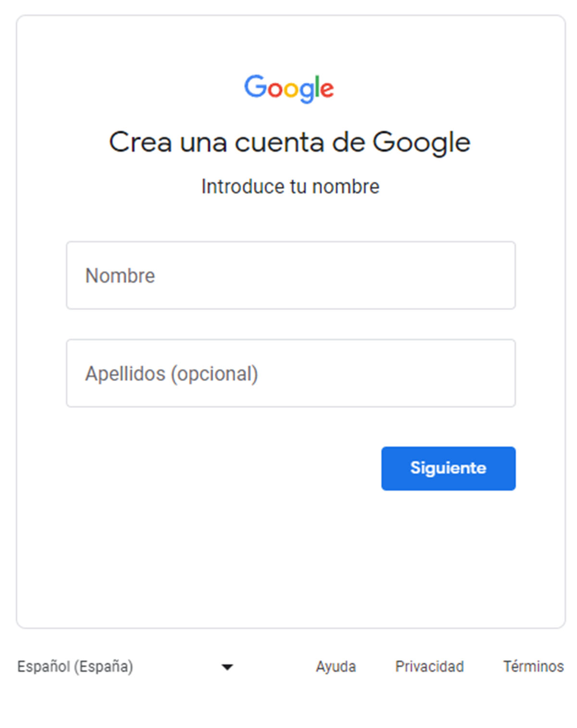Open the Ayuda link

(x=336, y=666)
